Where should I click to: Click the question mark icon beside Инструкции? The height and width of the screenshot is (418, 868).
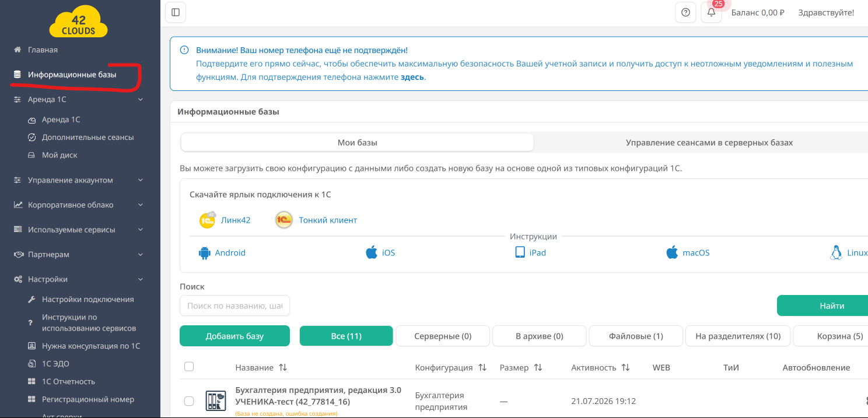click(31, 322)
